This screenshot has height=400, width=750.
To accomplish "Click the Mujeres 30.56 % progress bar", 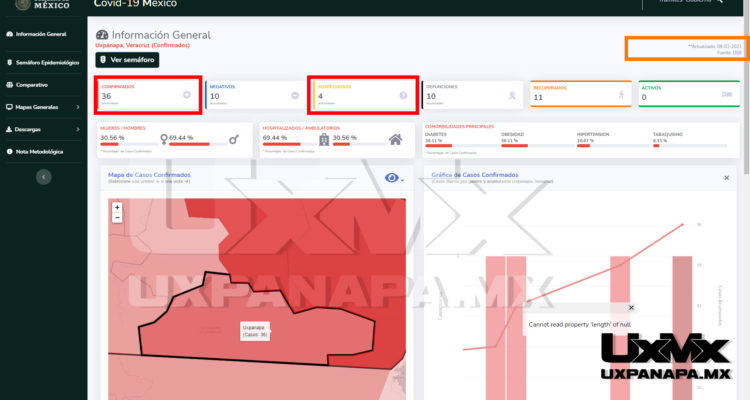I will point(128,144).
